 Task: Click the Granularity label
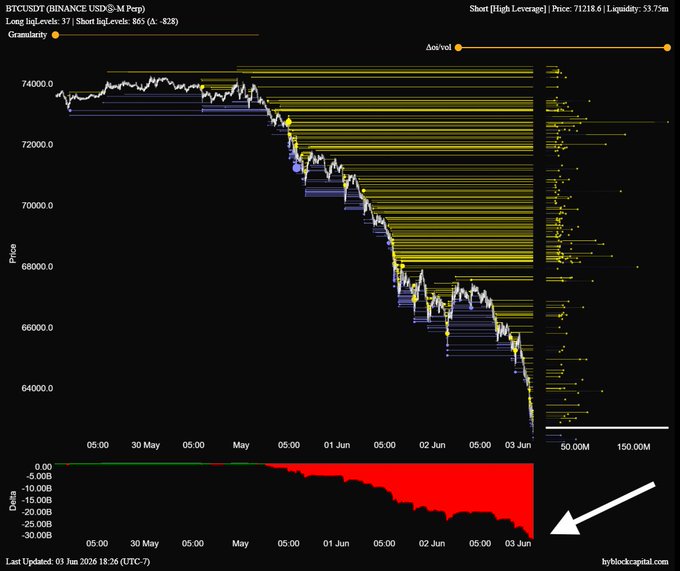pyautogui.click(x=27, y=35)
